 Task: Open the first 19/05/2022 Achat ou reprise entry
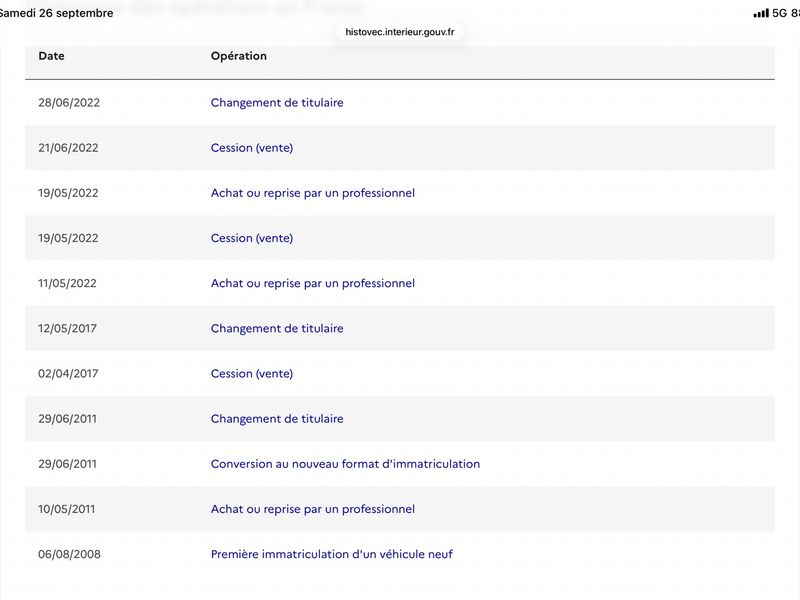point(313,193)
